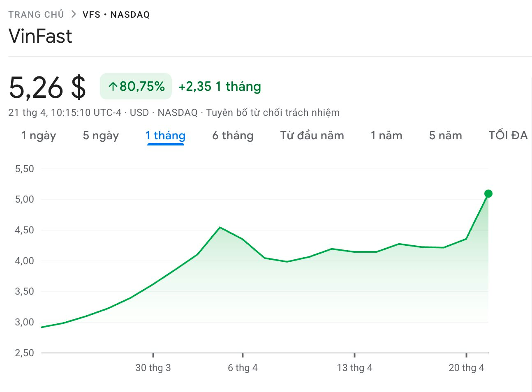Switch to Từ đầu năm range
The height and width of the screenshot is (392, 532).
coord(312,136)
